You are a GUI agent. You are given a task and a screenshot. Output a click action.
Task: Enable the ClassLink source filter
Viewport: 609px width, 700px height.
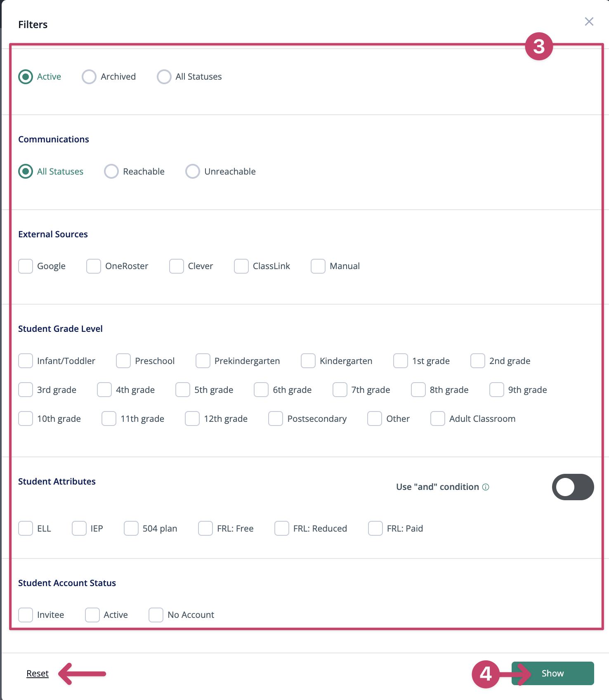click(x=241, y=266)
